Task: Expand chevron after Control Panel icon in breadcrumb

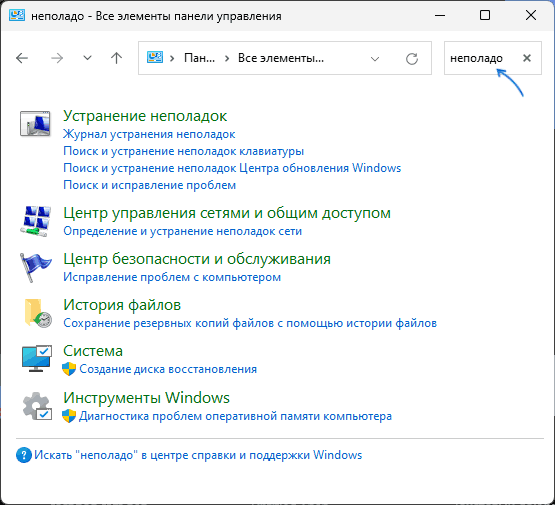Action: click(x=172, y=58)
